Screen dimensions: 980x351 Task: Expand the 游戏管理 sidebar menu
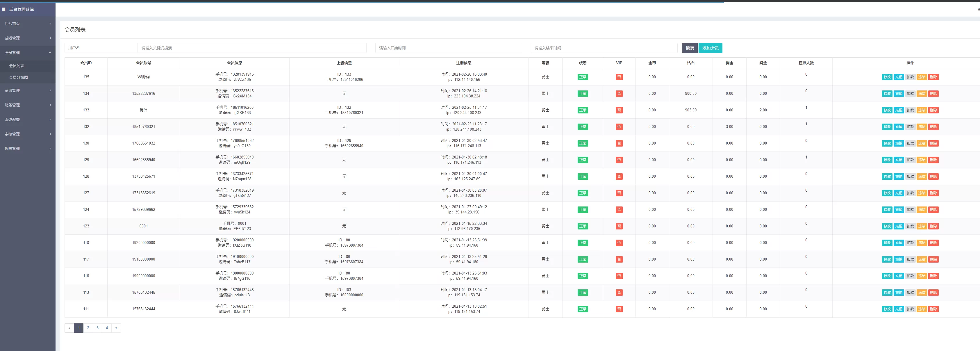click(x=27, y=38)
